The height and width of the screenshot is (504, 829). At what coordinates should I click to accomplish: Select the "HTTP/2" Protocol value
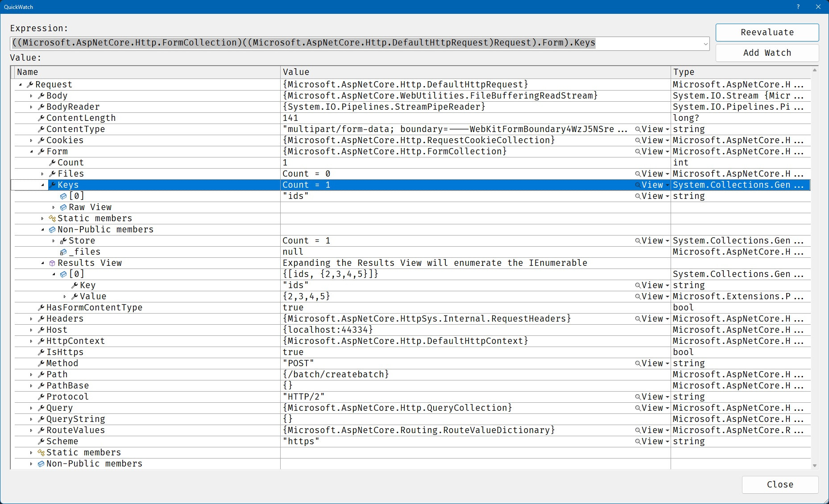303,397
